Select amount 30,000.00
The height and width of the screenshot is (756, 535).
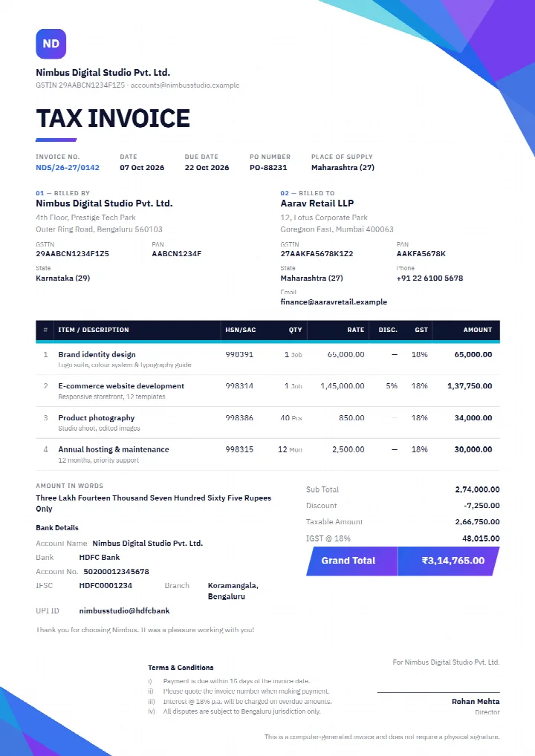(473, 449)
